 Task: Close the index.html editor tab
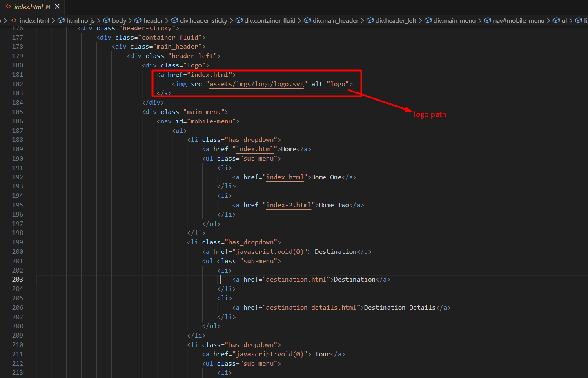[x=57, y=7]
